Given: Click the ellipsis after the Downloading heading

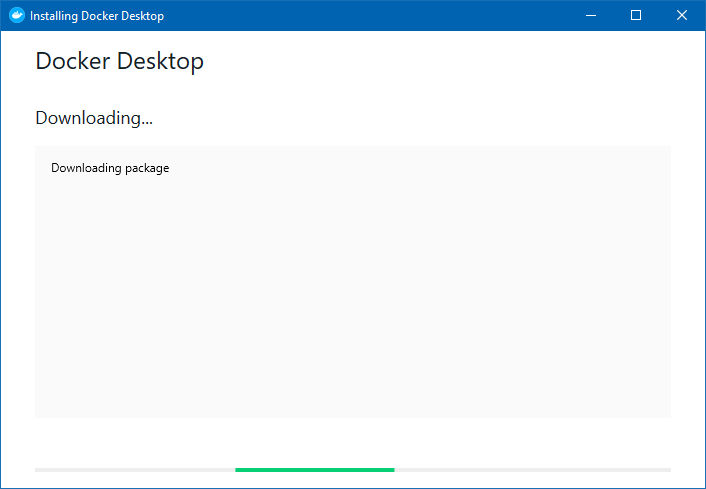Looking at the screenshot, I should (x=147, y=123).
